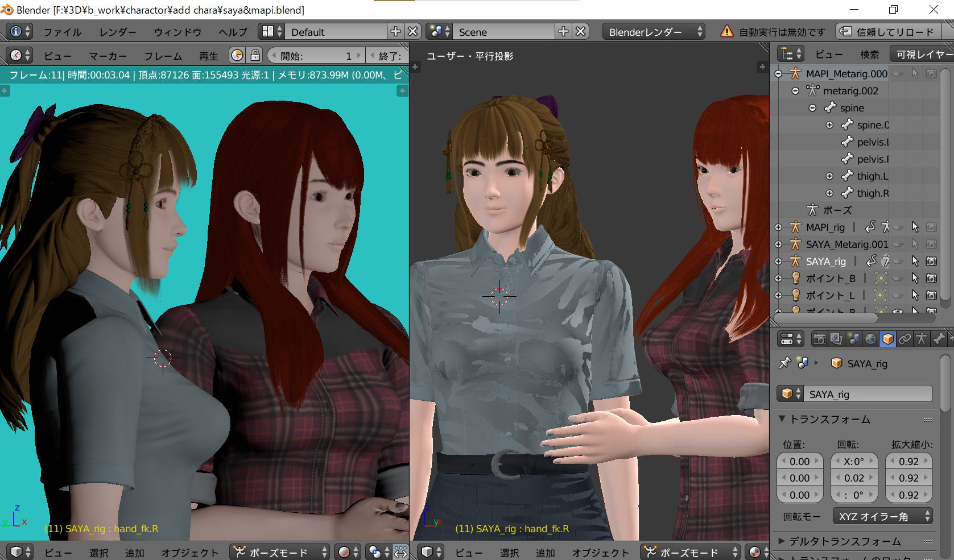954x560 pixels.
Task: Toggle selectability arrow for MAPI_rig
Action: [x=915, y=227]
